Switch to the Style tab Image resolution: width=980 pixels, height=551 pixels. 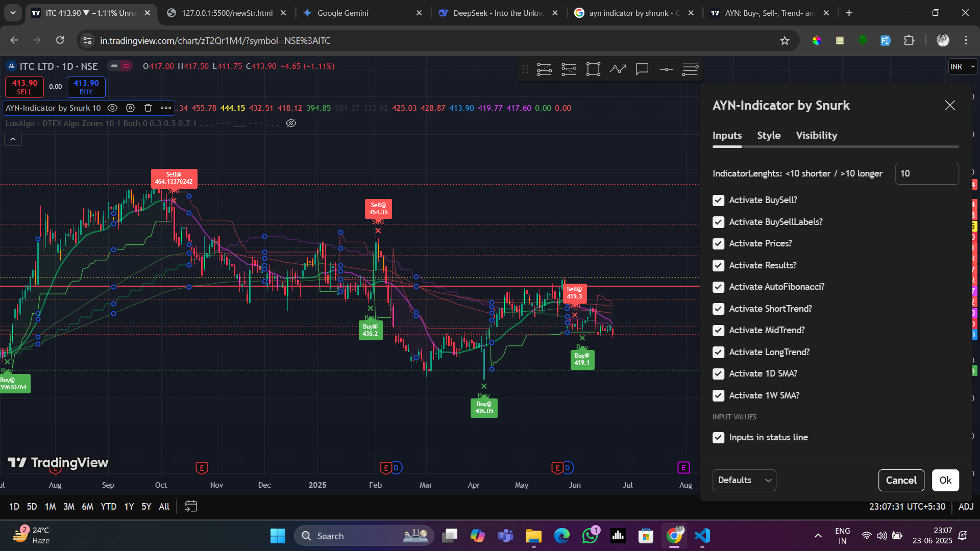click(x=769, y=135)
